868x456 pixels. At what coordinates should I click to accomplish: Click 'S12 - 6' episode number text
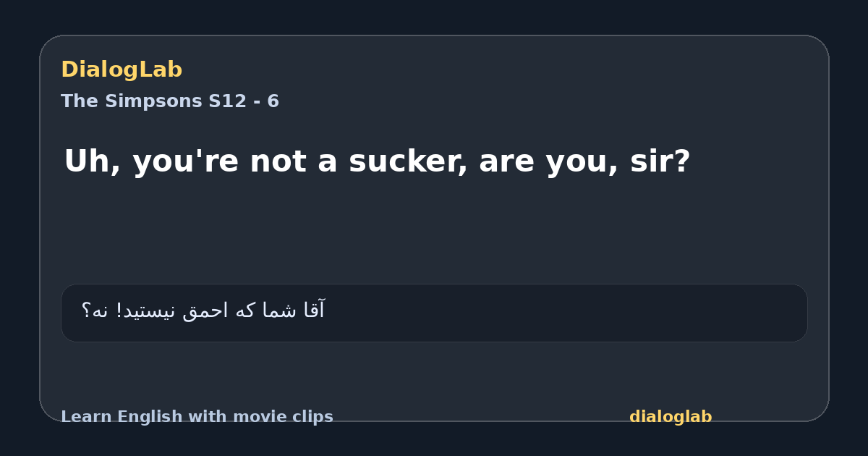point(244,101)
